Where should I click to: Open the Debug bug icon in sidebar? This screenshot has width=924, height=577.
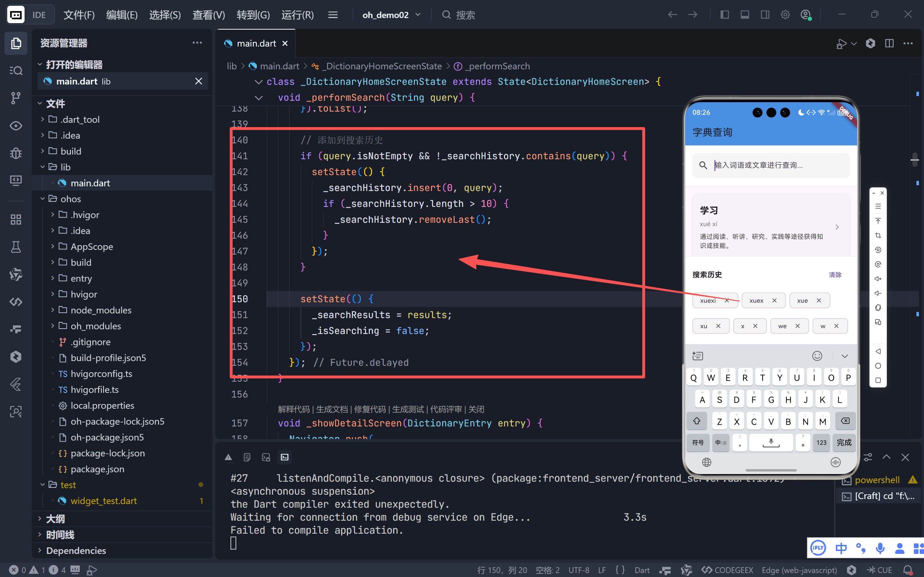(x=16, y=153)
